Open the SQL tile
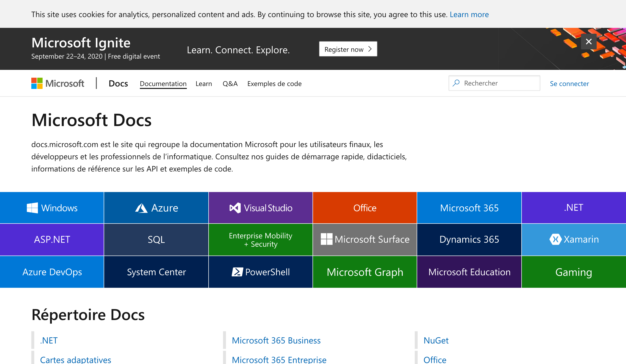 point(156,239)
